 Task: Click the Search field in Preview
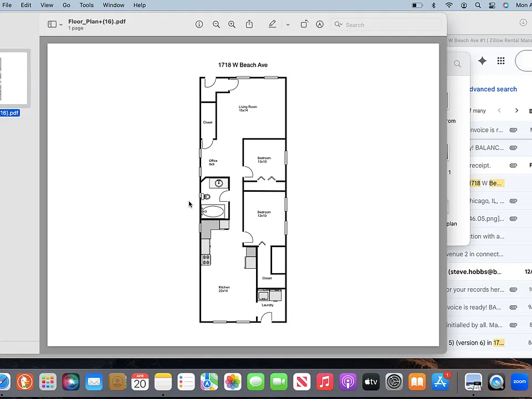386,24
